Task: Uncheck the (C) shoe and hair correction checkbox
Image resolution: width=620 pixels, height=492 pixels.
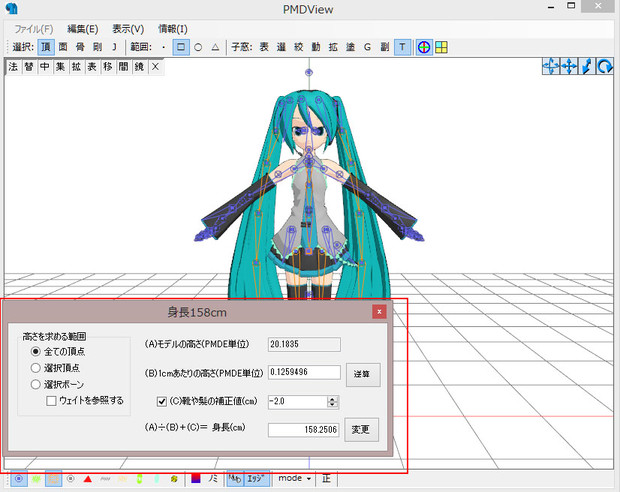Action: pos(162,401)
